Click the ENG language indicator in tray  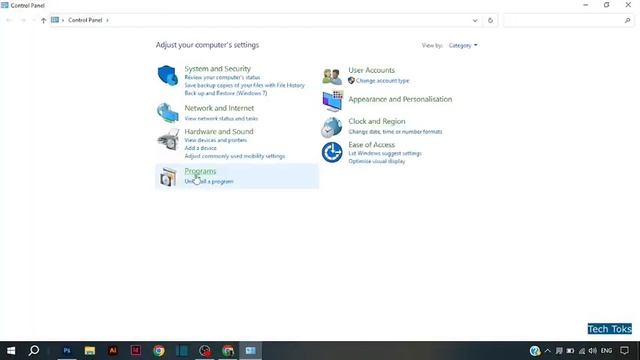tap(607, 351)
